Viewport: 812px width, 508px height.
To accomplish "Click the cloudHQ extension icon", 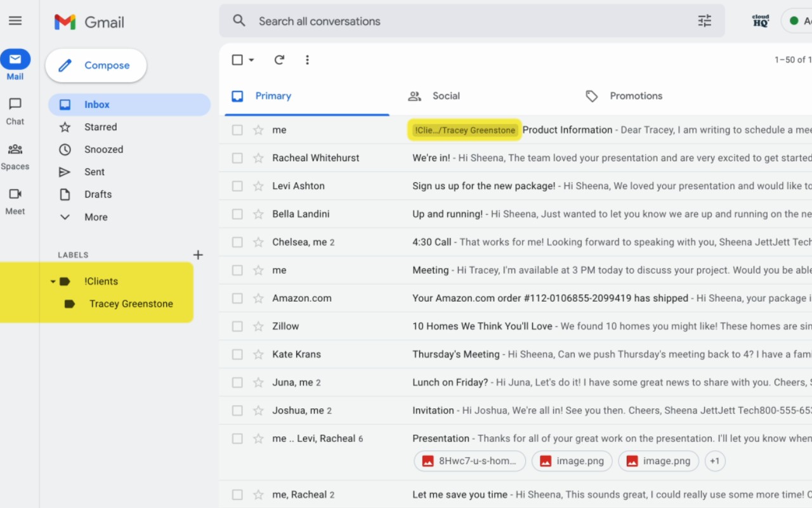I will pyautogui.click(x=761, y=21).
